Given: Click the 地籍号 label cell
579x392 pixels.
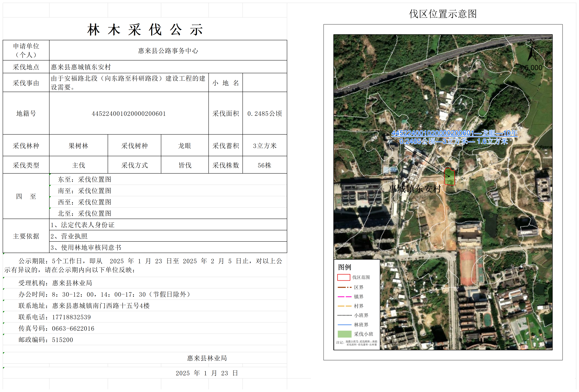Looking at the screenshot, I should tap(26, 113).
